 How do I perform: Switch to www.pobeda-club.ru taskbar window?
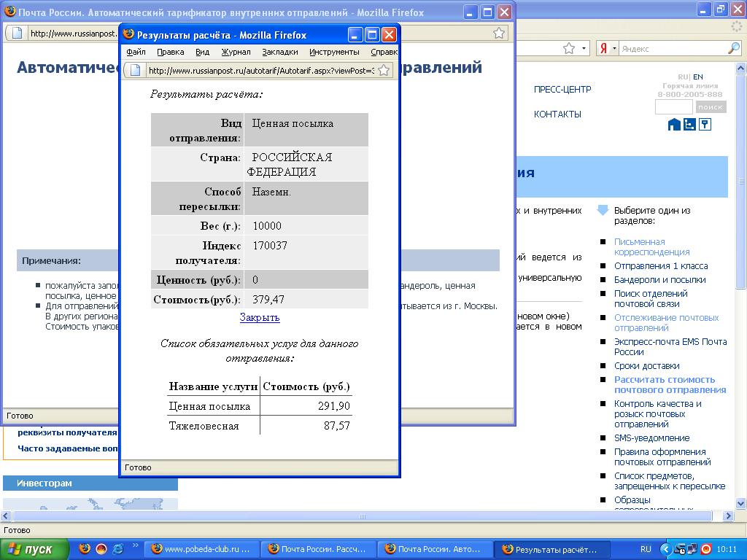point(201,549)
